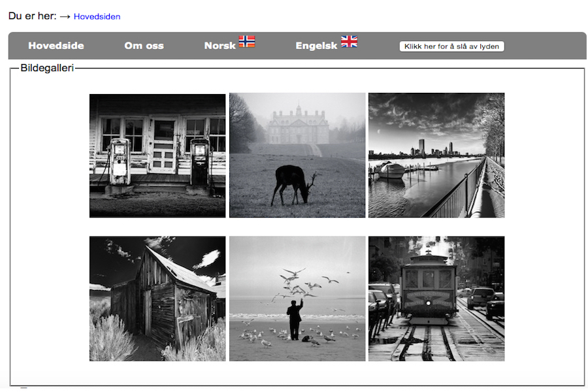Open the blue Hovedsiden breadcrumb link
This screenshot has width=588, height=392.
pyautogui.click(x=97, y=16)
